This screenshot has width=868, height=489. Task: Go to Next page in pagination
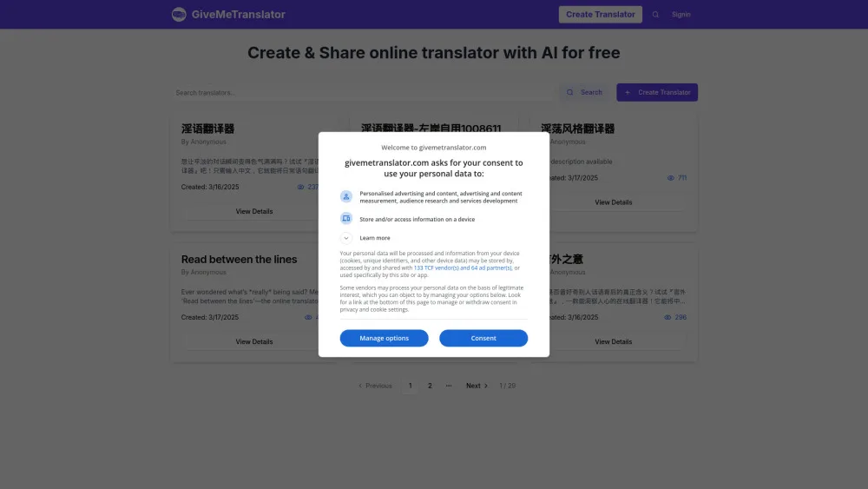477,386
